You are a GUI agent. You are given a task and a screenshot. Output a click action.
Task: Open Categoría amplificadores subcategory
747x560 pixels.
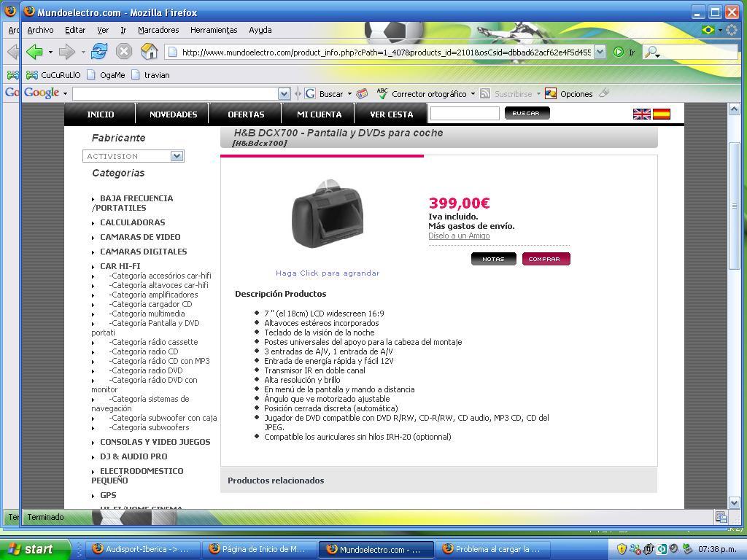pyautogui.click(x=153, y=295)
